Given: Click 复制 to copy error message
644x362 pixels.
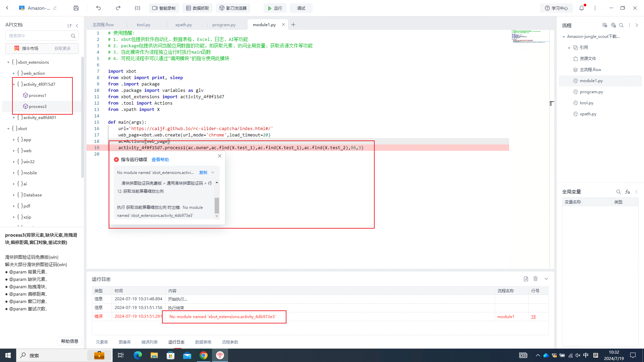Looking at the screenshot, I should click(203, 173).
